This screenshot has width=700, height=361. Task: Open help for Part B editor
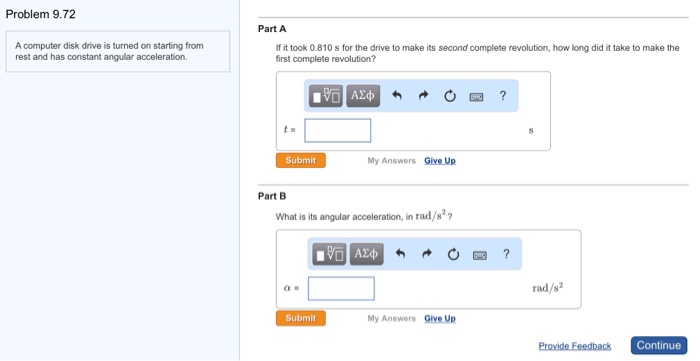506,254
